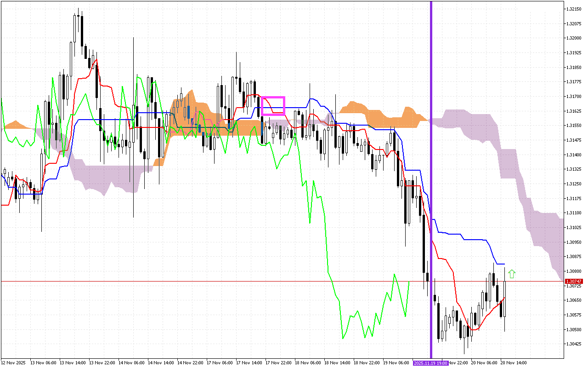
Task: Click the 1.32150 price scale label
Action: point(573,8)
